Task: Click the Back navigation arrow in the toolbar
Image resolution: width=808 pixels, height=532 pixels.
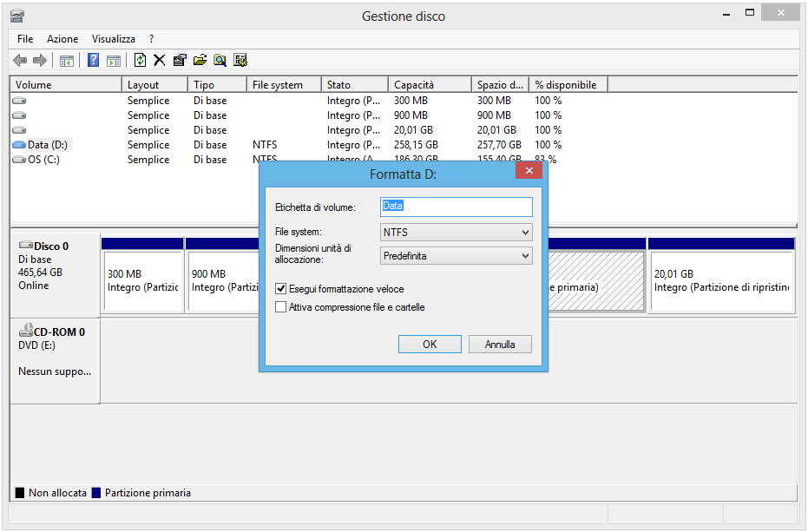Action: (x=19, y=60)
